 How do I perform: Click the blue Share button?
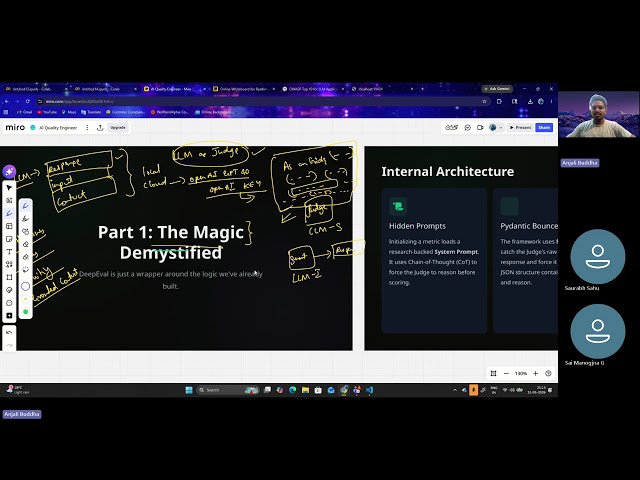click(x=544, y=128)
